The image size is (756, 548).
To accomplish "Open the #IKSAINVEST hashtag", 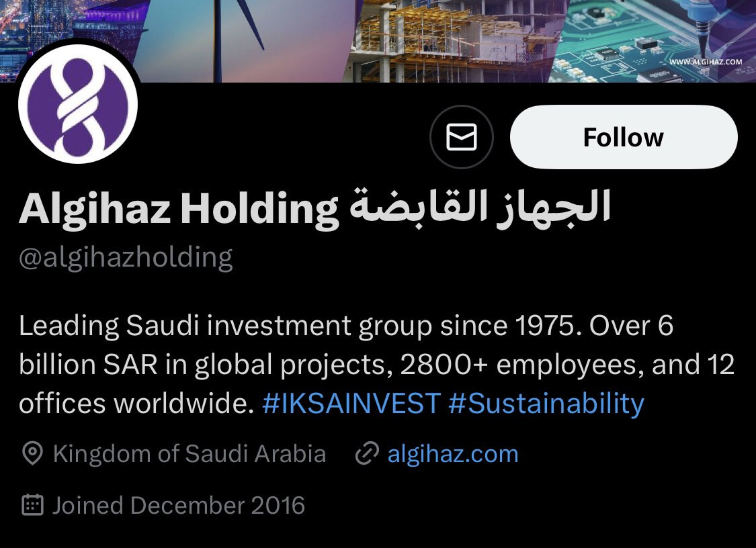I will [351, 403].
